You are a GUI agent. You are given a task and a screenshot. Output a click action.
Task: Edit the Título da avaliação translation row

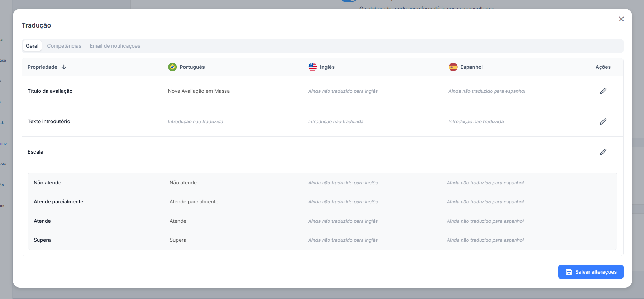point(603,91)
